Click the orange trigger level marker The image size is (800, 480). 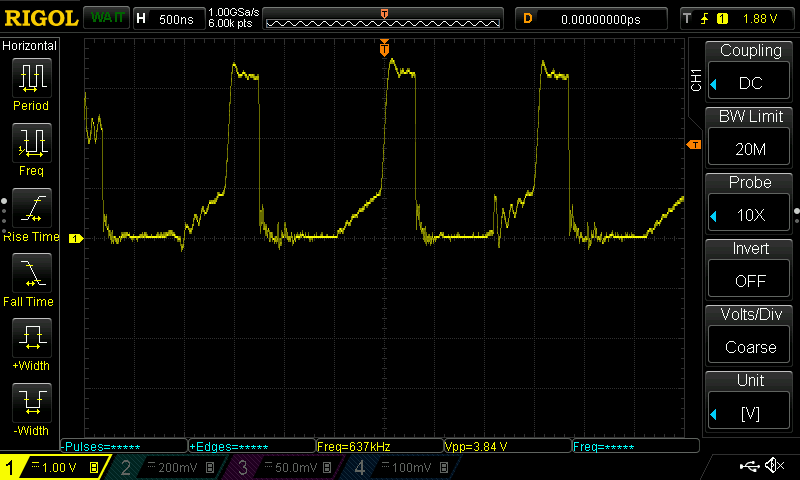pyautogui.click(x=693, y=146)
